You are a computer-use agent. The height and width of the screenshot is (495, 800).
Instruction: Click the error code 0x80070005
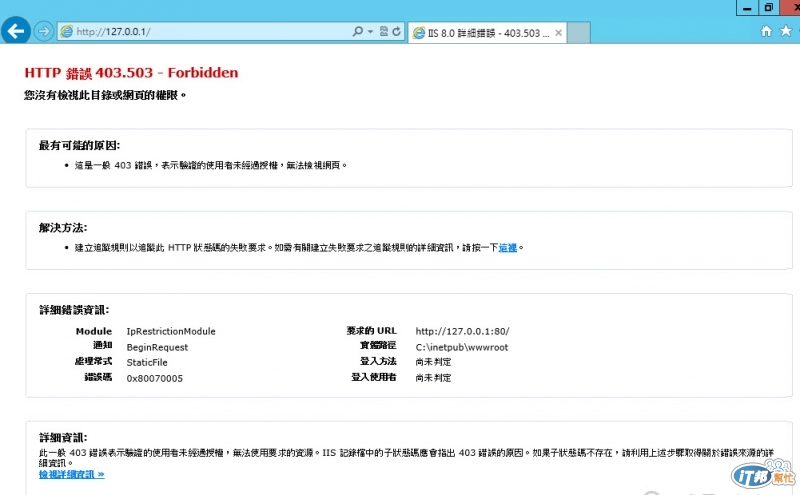point(155,378)
